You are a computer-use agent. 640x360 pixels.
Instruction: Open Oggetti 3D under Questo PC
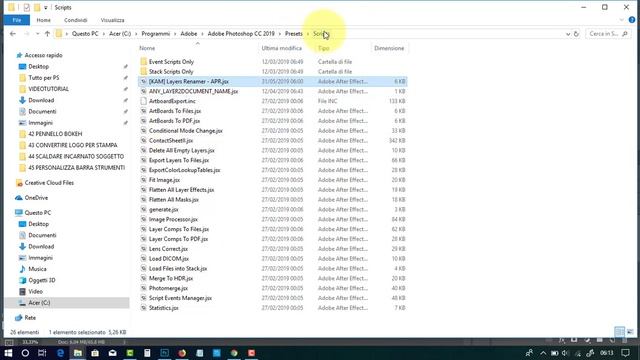point(42,280)
